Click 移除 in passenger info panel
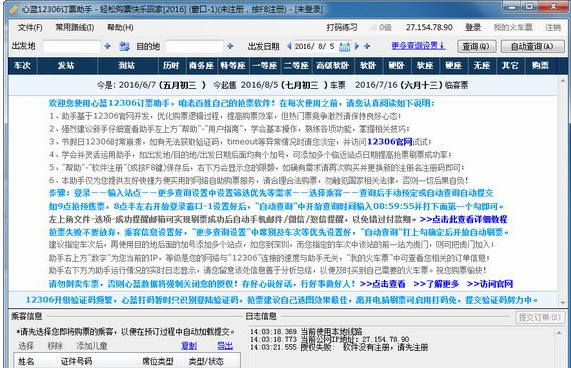Viewport: 571px width, 368px height. (55, 345)
